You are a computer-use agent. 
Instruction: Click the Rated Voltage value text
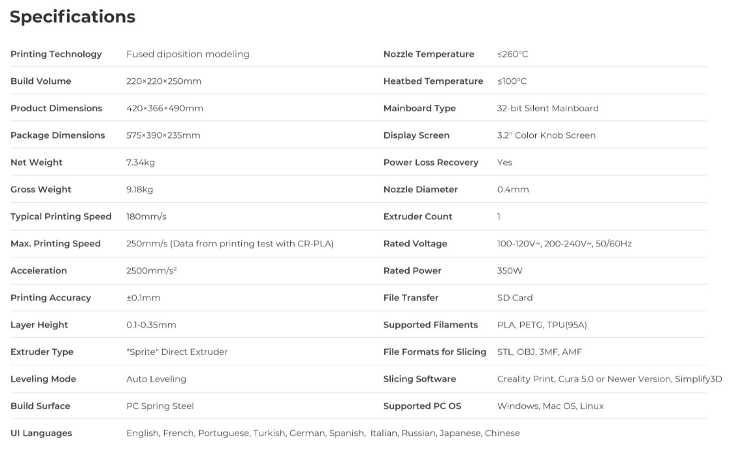point(564,244)
